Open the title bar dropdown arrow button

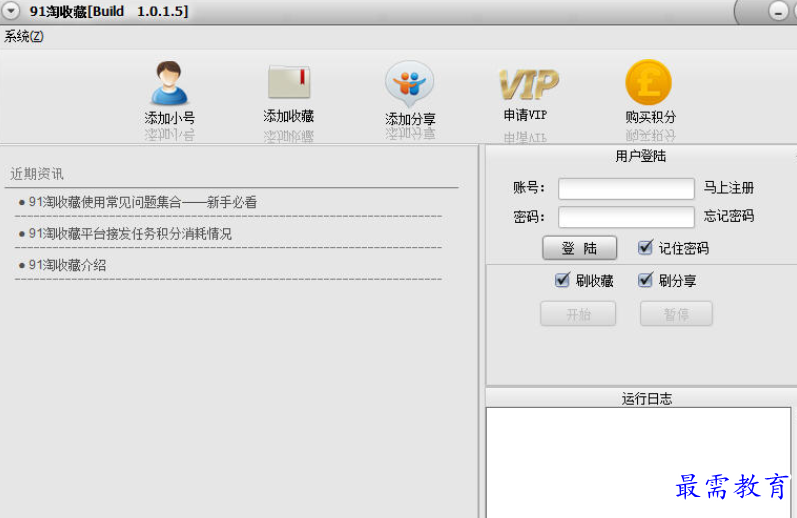tap(11, 10)
